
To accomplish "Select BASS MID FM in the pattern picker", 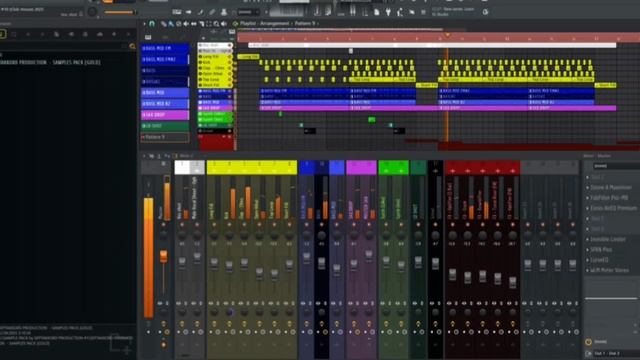I will pos(165,49).
